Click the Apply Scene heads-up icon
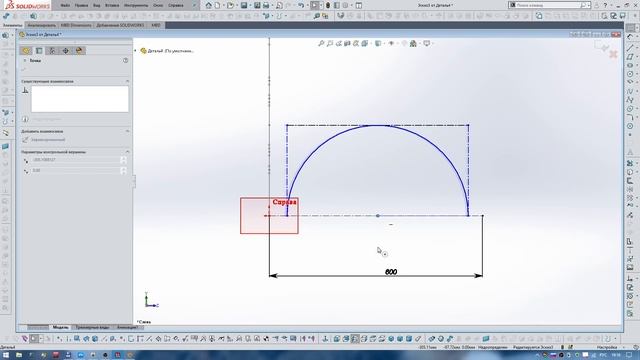This screenshot has height=360, width=640. [413, 43]
